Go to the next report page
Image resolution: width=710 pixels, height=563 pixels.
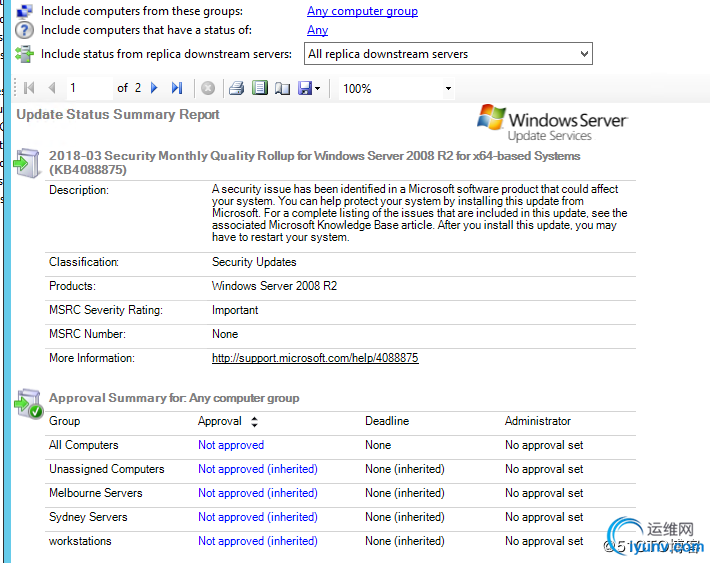[x=154, y=88]
